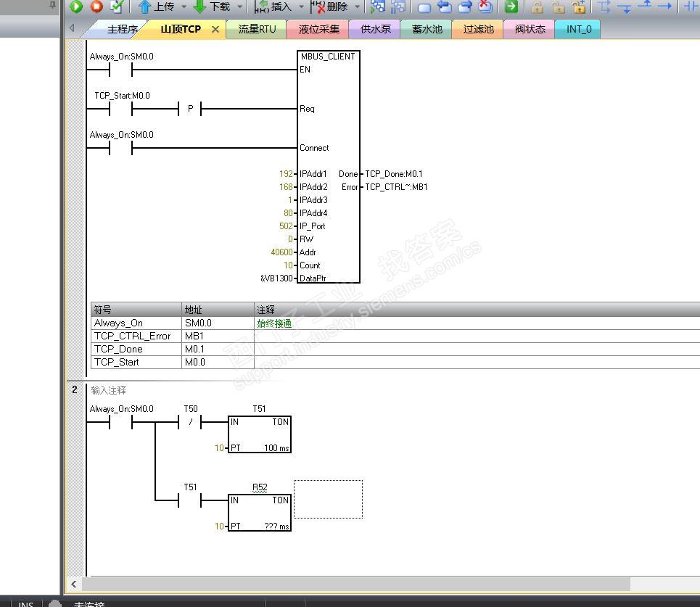The height and width of the screenshot is (607, 700).
Task: Click the 符号 column header
Action: [x=136, y=310]
